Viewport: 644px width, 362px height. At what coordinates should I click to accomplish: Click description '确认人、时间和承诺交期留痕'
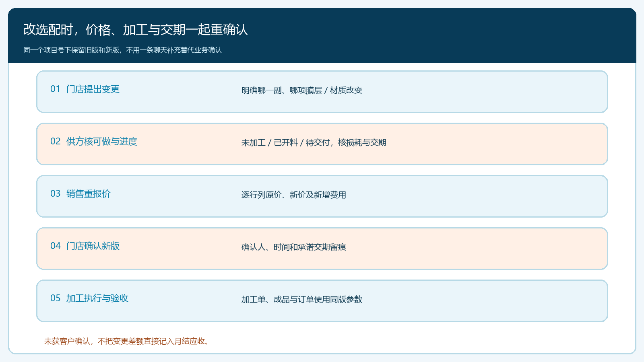[x=294, y=247]
